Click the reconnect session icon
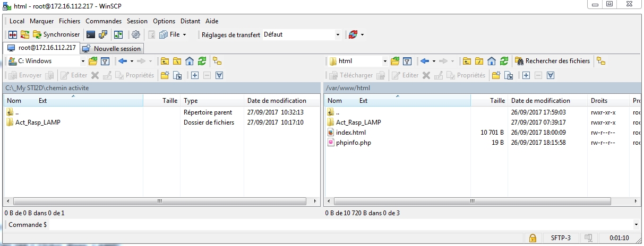This screenshot has width=644, height=246. 353,34
